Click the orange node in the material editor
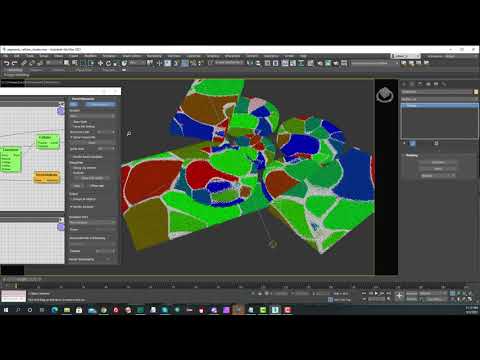The height and width of the screenshot is (360, 480). pos(47,178)
